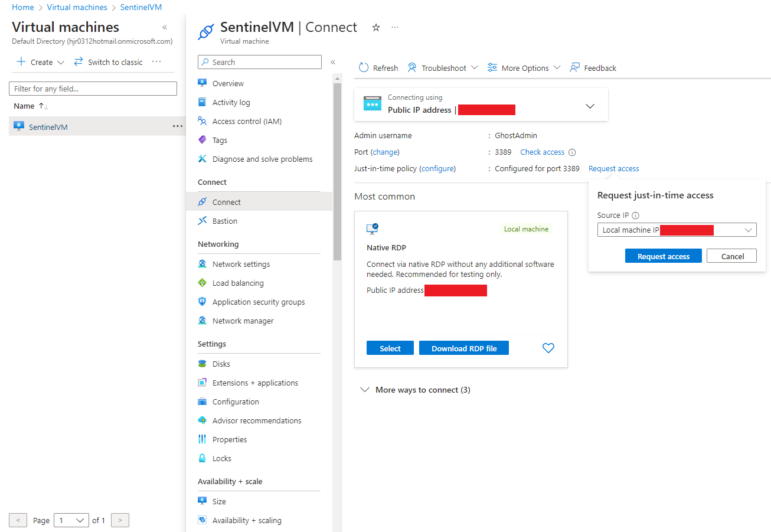
Task: Click the resource menu vertical scrollbar
Action: click(337, 171)
